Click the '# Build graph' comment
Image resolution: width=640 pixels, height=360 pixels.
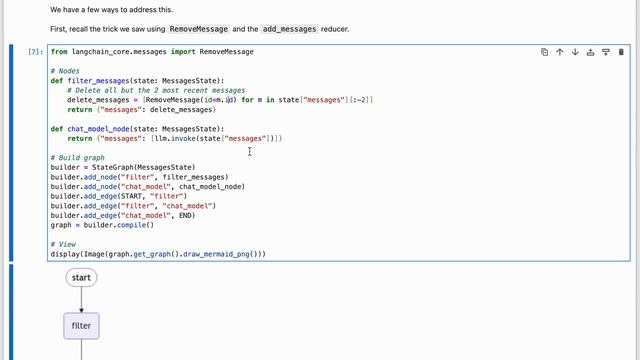(x=78, y=158)
